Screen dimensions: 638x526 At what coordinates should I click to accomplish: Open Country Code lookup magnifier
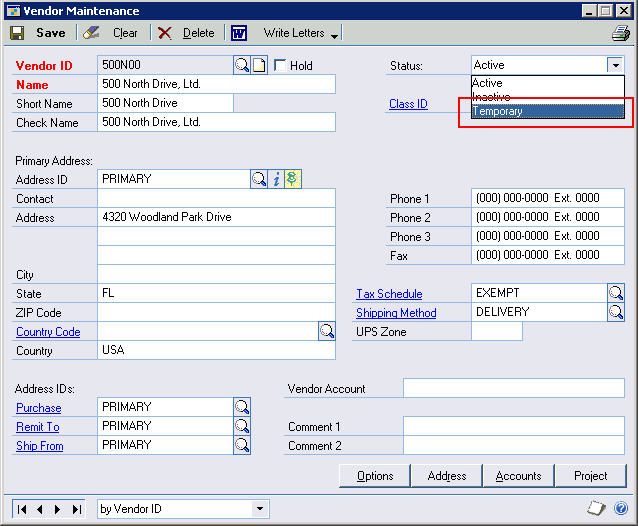coord(327,331)
